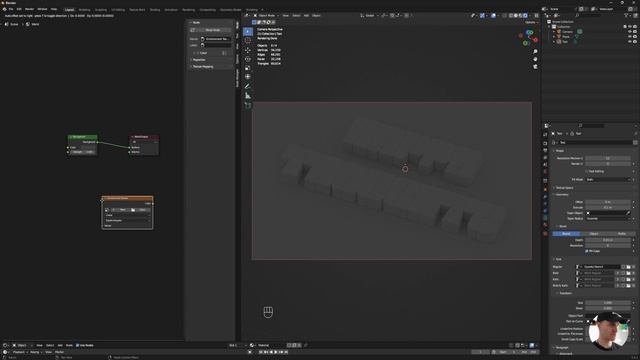Select Round bevel mode button

click(566, 233)
